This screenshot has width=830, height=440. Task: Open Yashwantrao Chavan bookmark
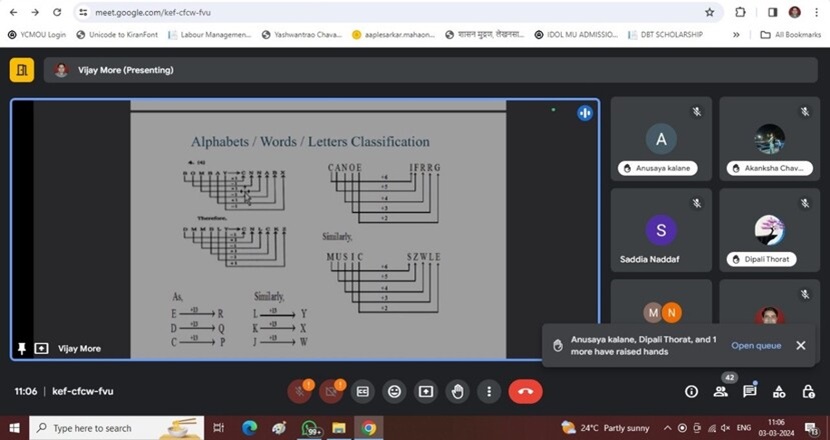click(x=302, y=34)
